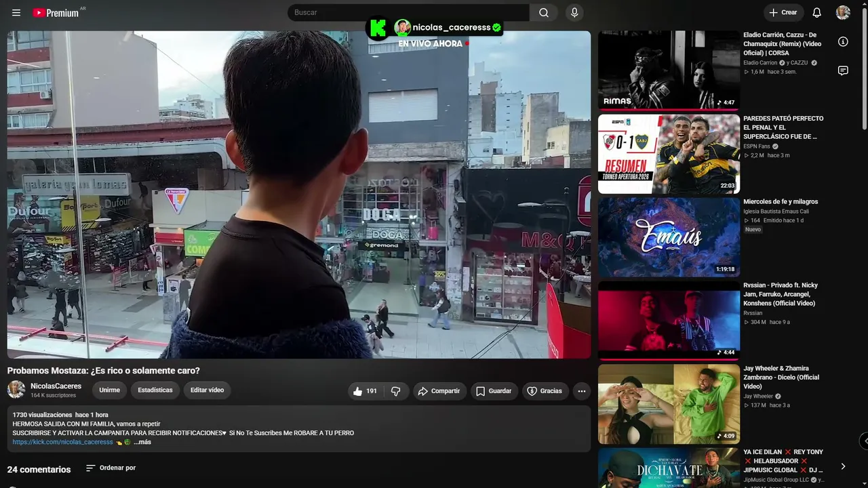Select the '24 comentarios' heading

39,469
